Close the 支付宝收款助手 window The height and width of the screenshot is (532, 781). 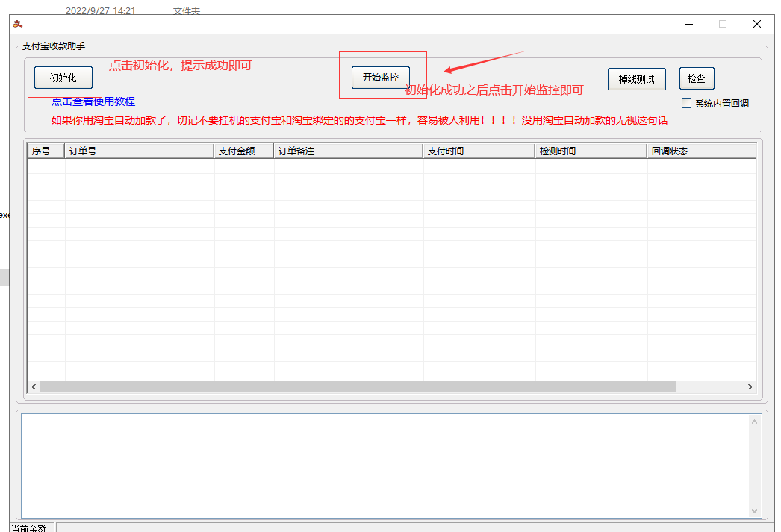tap(757, 24)
